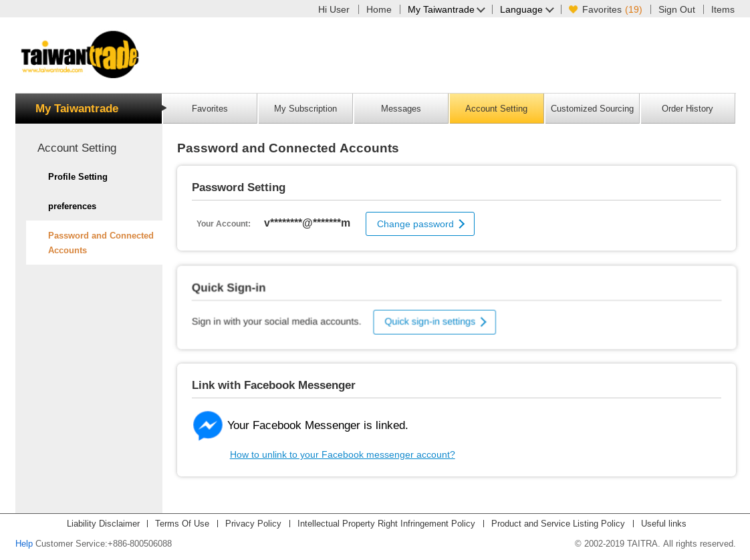
Task: Click the masked account email text
Action: pyautogui.click(x=307, y=223)
